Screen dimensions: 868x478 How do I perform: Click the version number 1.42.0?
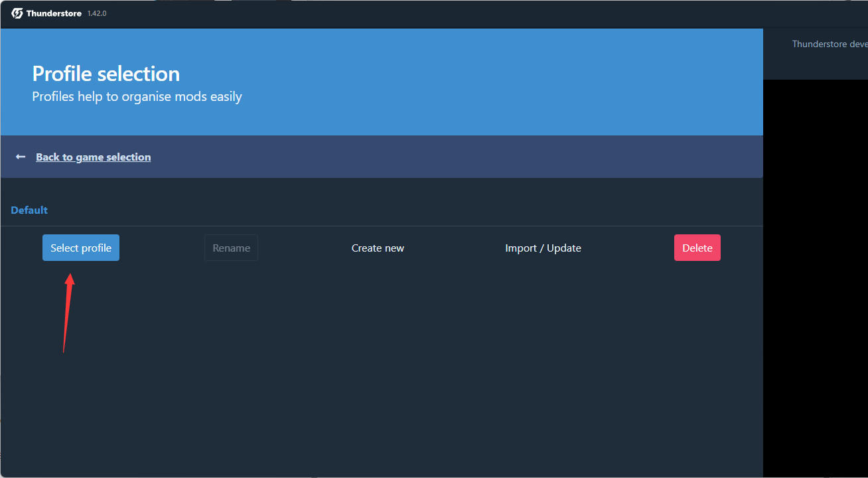point(97,13)
